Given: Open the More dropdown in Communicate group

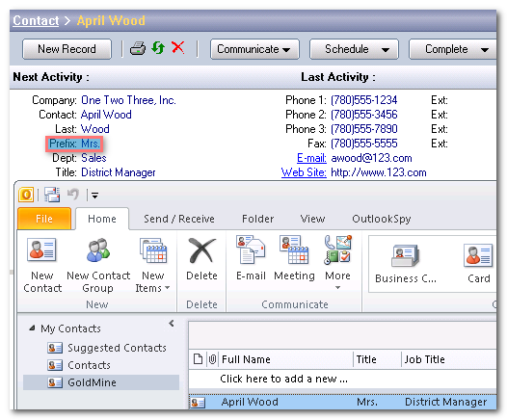Looking at the screenshot, I should click(x=337, y=262).
